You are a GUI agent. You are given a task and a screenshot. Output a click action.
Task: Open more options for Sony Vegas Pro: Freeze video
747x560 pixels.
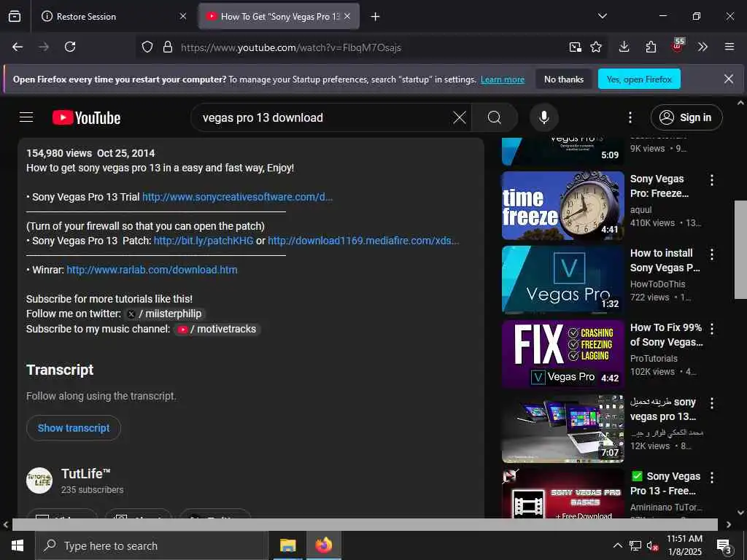coord(712,180)
